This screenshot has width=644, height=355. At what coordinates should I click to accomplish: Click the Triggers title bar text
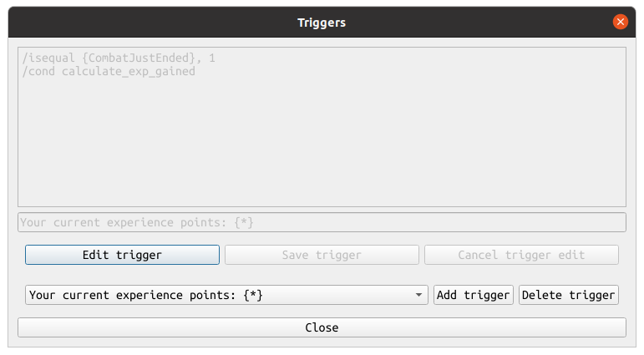tap(322, 23)
